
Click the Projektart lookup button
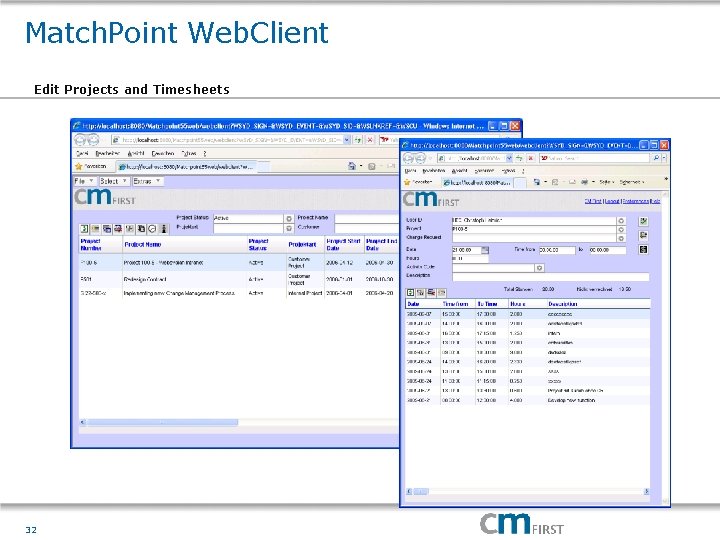pos(289,228)
